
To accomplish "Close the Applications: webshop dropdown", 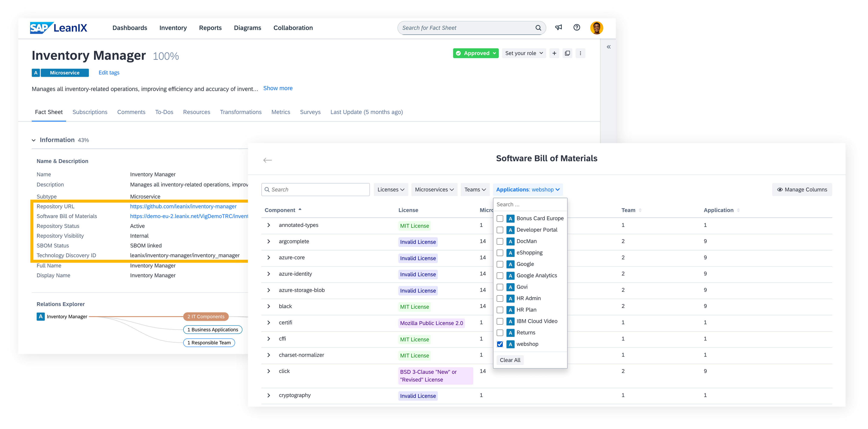I will (528, 190).
